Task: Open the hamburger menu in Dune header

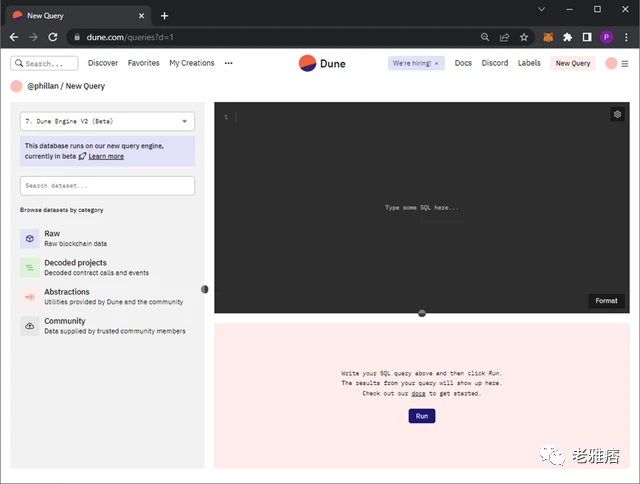Action: pos(625,64)
